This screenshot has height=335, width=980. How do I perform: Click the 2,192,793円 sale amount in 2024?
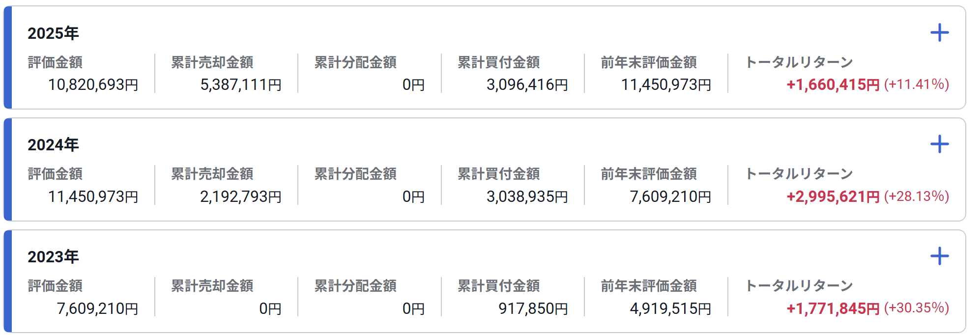(x=241, y=197)
